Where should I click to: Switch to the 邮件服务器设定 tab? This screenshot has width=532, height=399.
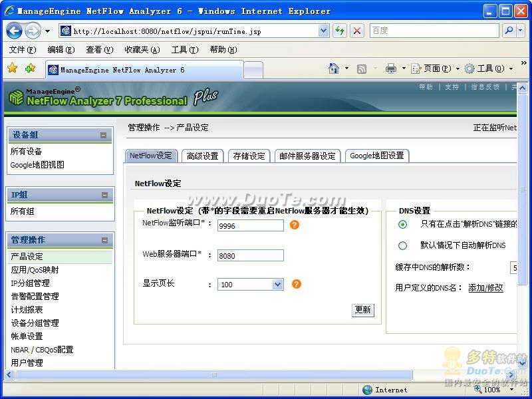click(307, 156)
